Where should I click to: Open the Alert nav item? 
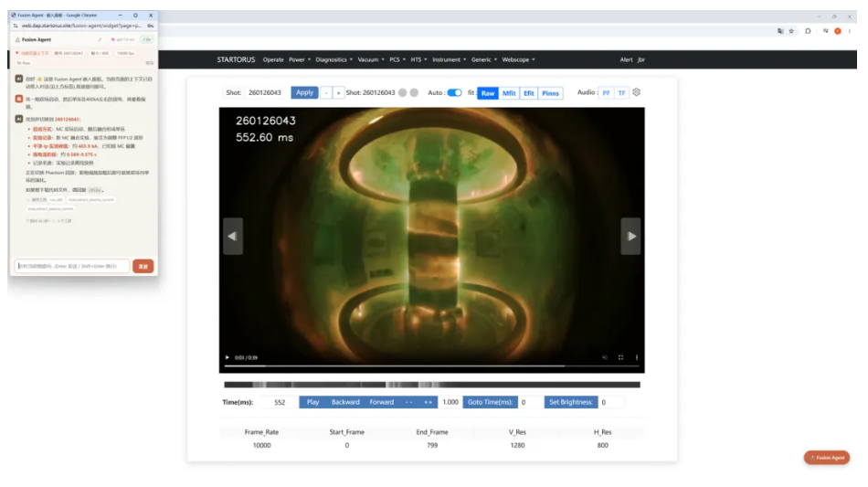tap(626, 59)
